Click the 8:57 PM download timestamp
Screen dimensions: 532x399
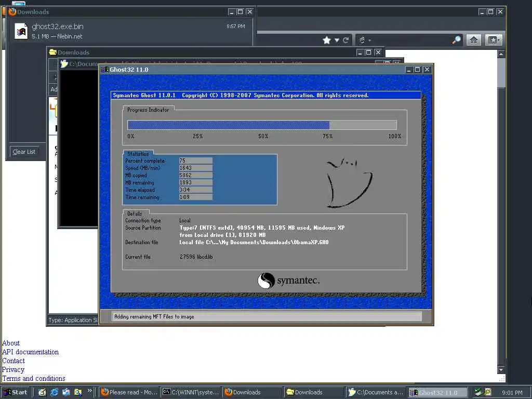click(235, 26)
